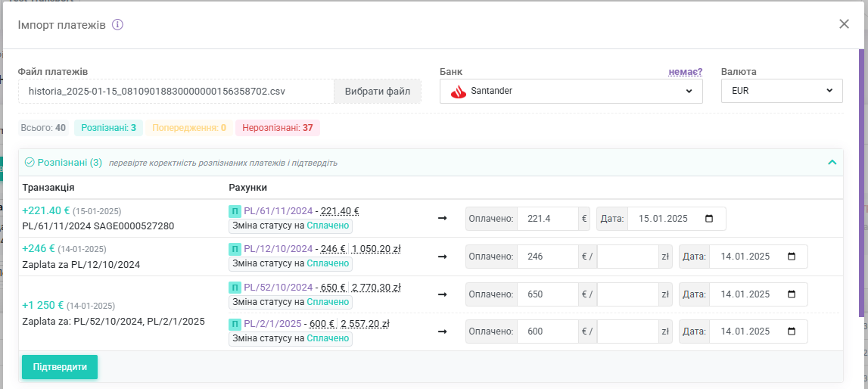Click the П badge beside PL/61/11/2024
The height and width of the screenshot is (389, 868).
(235, 211)
